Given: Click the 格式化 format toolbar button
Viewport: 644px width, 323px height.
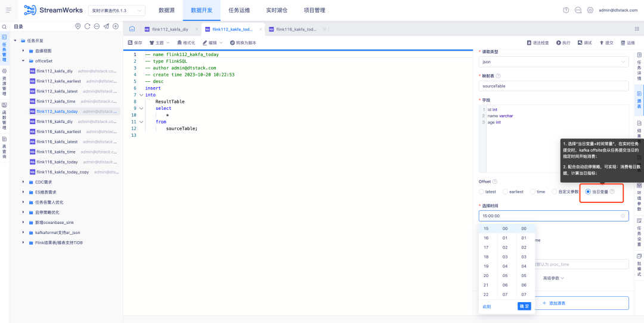Looking at the screenshot, I should [186, 43].
